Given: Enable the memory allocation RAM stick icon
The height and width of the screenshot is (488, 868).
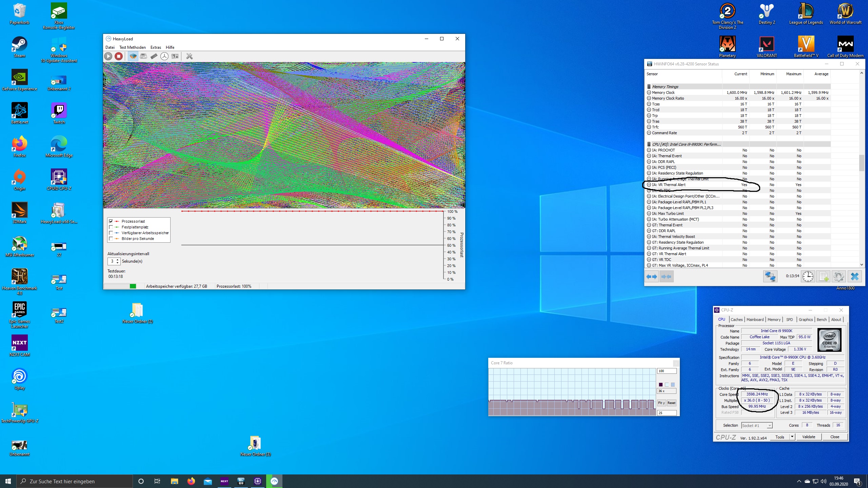Looking at the screenshot, I should pyautogui.click(x=154, y=56).
